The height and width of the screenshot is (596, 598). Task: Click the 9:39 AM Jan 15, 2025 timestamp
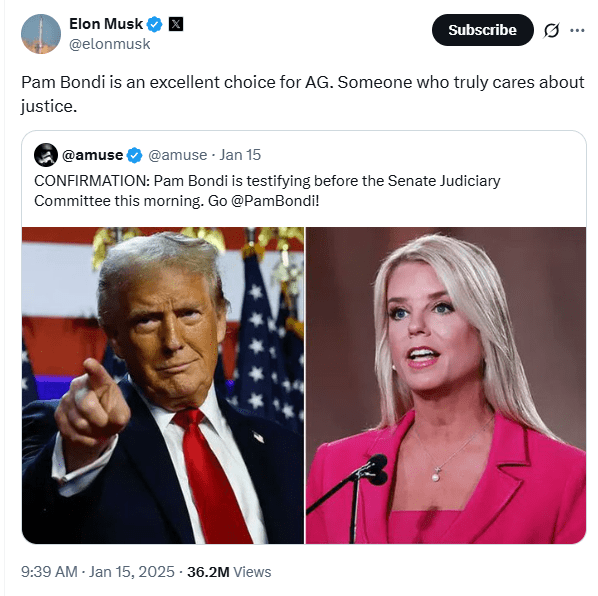pos(98,572)
